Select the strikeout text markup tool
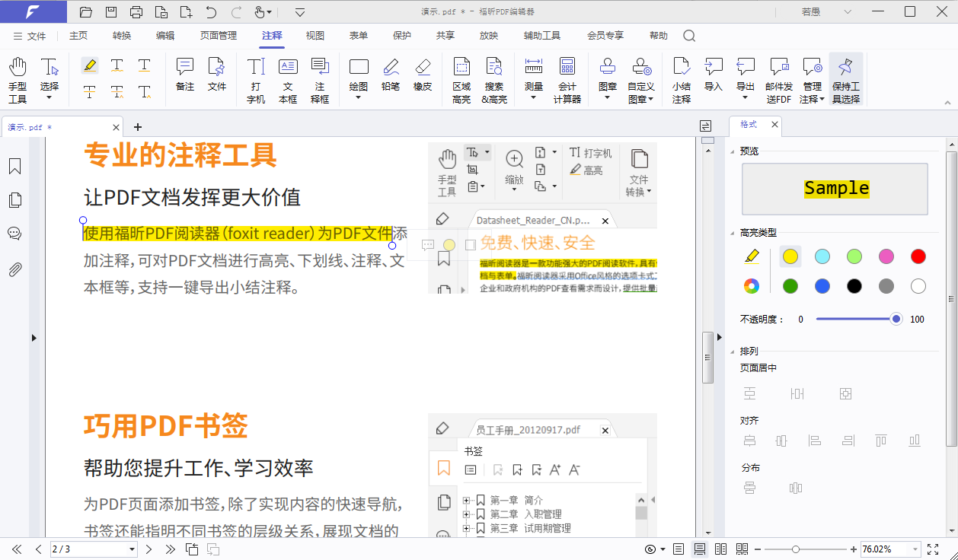The image size is (958, 560). tap(90, 92)
